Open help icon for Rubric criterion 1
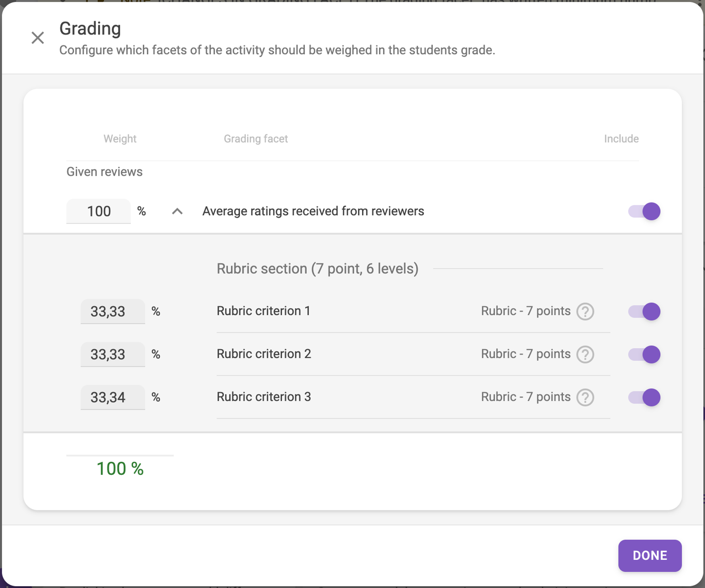The width and height of the screenshot is (705, 588). (x=585, y=311)
